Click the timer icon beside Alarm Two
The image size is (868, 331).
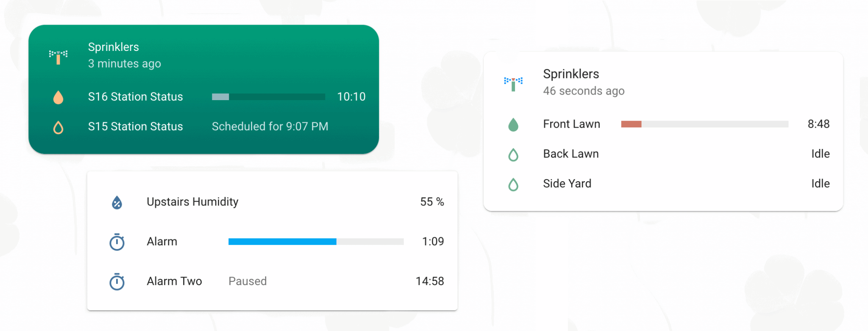tap(117, 282)
